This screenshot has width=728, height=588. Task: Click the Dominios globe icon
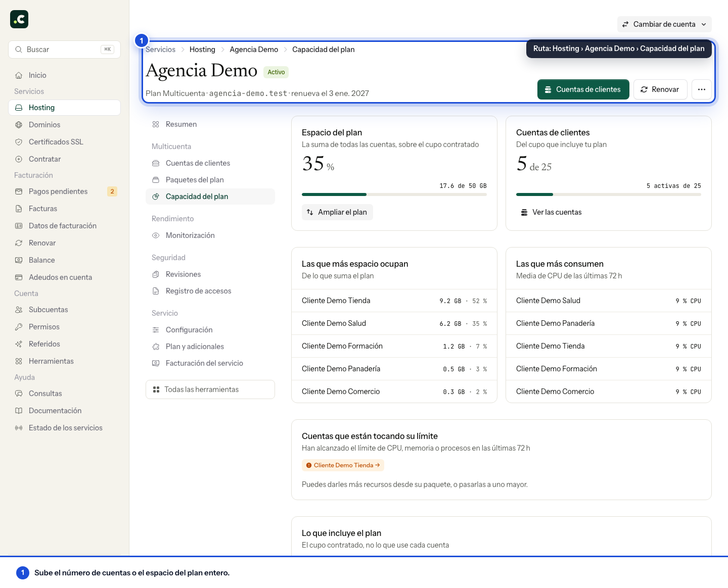click(x=19, y=125)
